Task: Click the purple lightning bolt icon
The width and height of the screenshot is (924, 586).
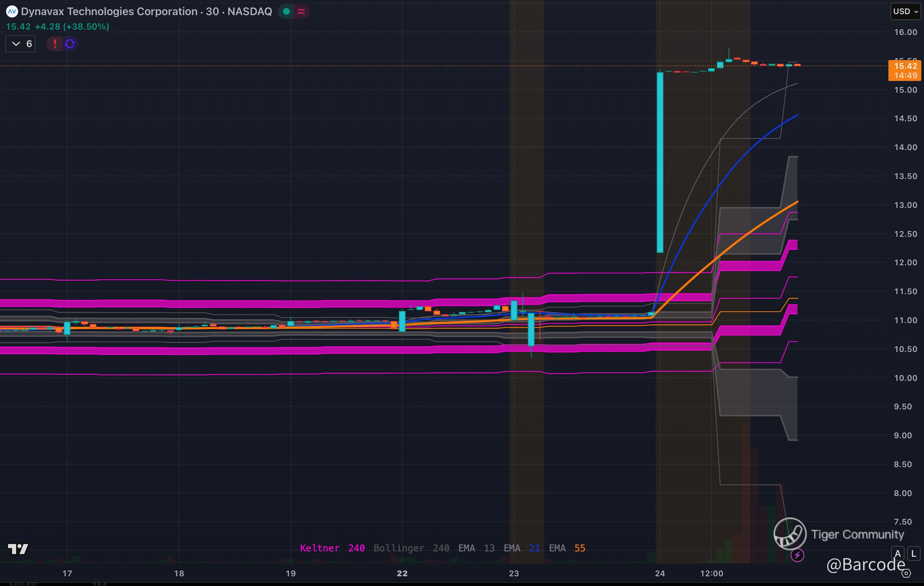Action: pyautogui.click(x=797, y=555)
